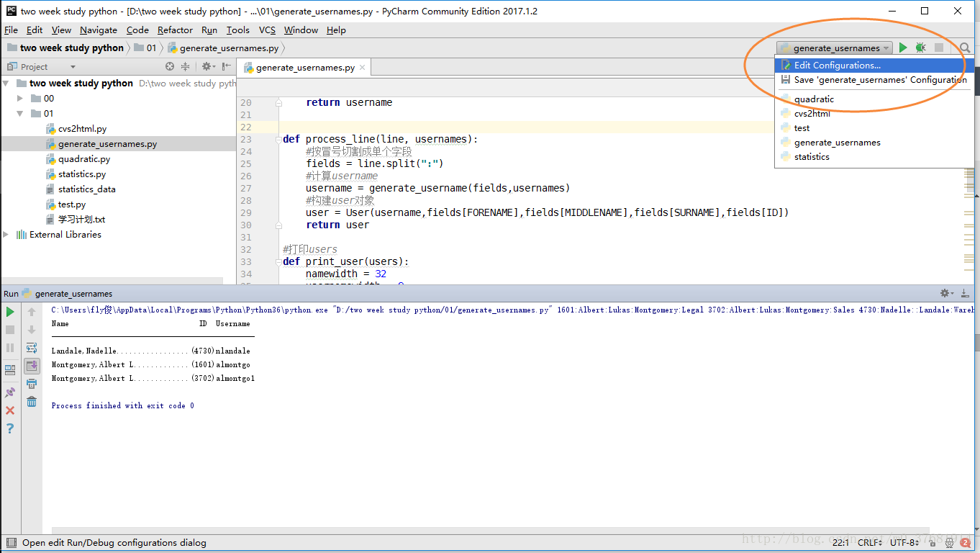Rerun program in Run panel
The width and height of the screenshot is (980, 553).
(x=10, y=312)
